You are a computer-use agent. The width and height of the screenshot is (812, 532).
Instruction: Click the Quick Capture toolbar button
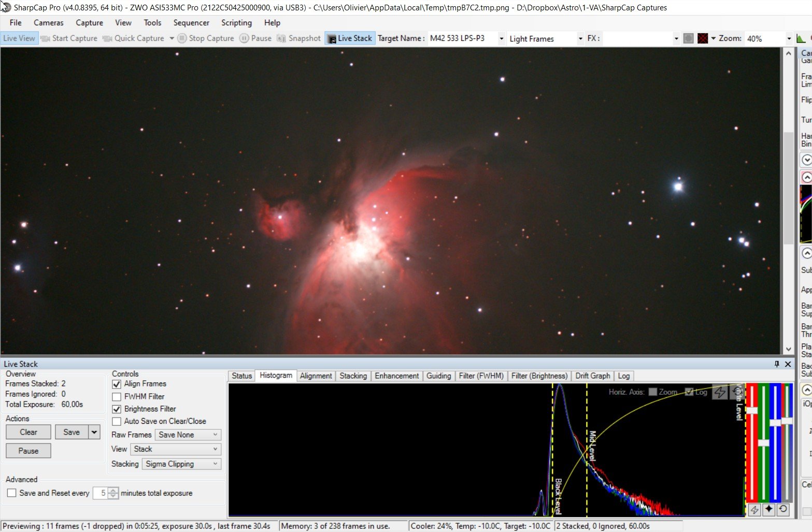pos(134,38)
